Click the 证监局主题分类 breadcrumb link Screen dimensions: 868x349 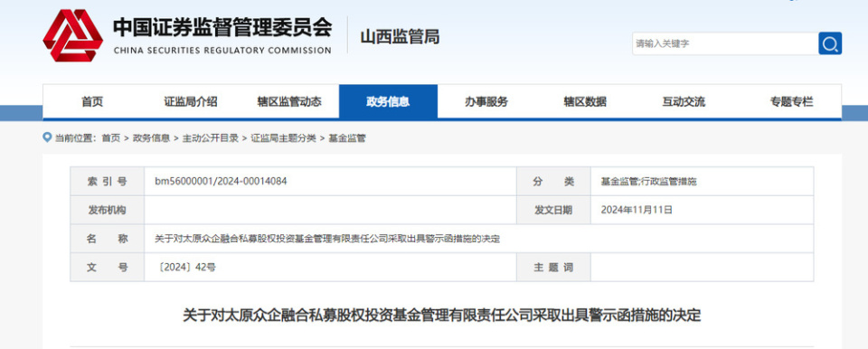(x=283, y=138)
